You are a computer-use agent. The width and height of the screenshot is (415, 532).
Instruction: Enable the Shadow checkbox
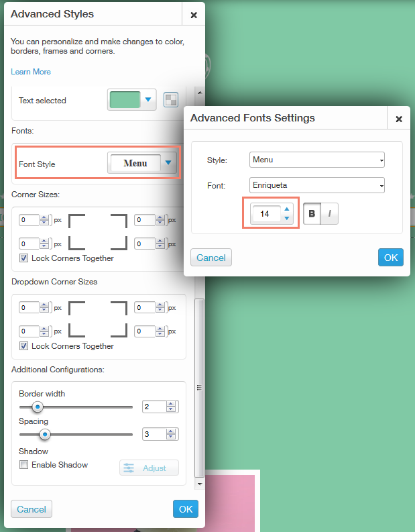[23, 465]
